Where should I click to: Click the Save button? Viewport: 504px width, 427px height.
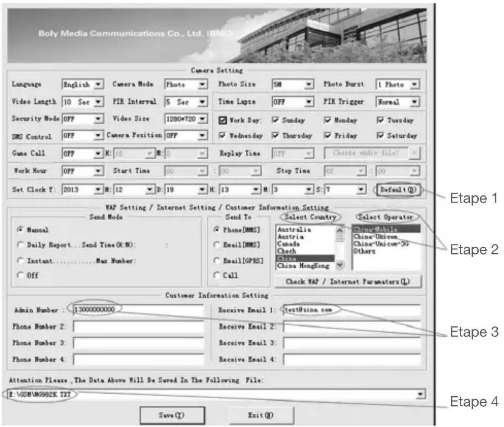click(172, 415)
